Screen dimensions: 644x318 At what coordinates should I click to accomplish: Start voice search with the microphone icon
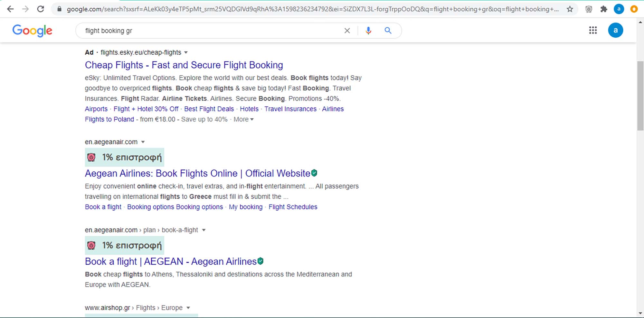pyautogui.click(x=368, y=31)
